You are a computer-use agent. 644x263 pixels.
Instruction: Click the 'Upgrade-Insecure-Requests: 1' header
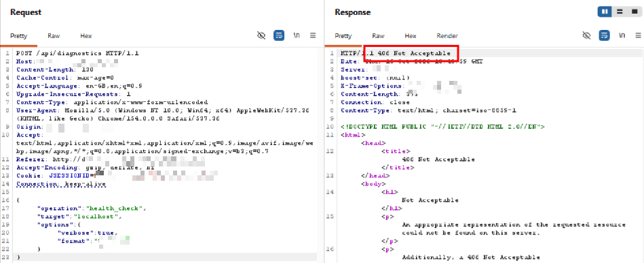pos(73,94)
